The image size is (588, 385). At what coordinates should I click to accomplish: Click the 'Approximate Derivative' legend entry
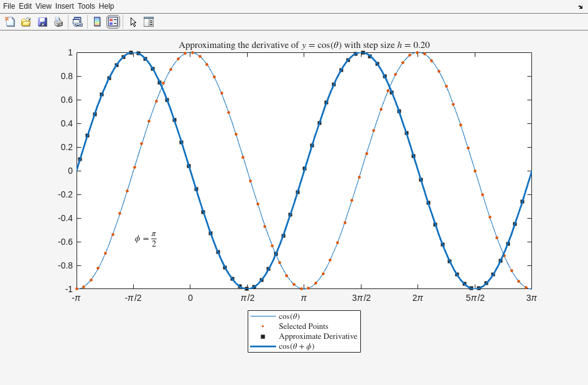click(x=317, y=336)
